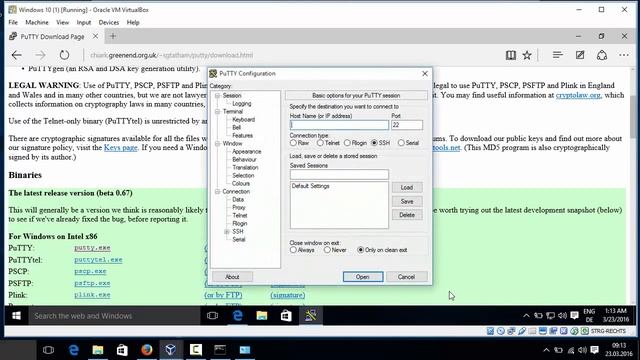Select Serial connection type
The width and height of the screenshot is (640, 360).
click(x=401, y=143)
